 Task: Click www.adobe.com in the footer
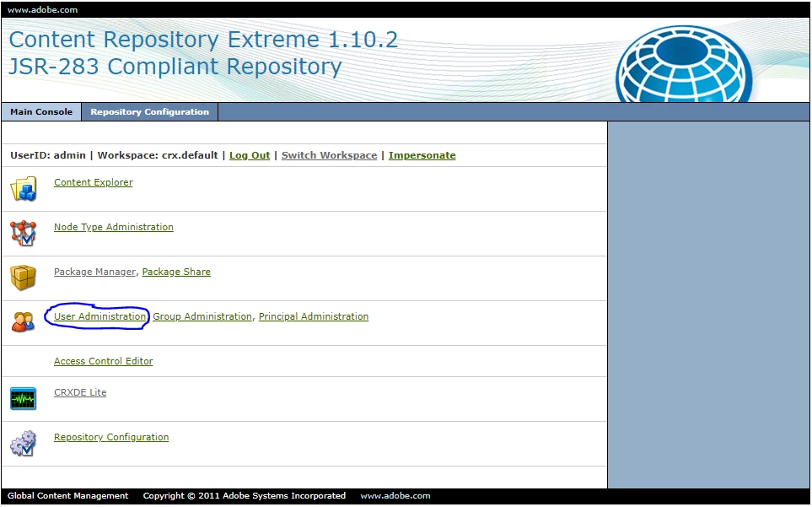395,495
